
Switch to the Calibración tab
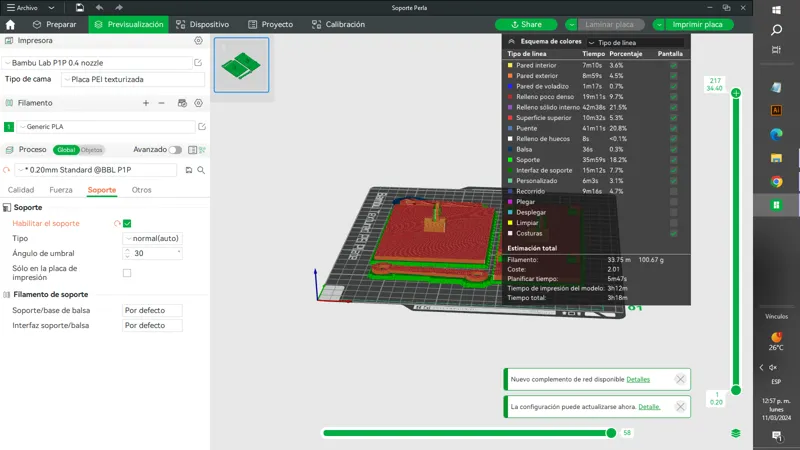tap(338, 24)
